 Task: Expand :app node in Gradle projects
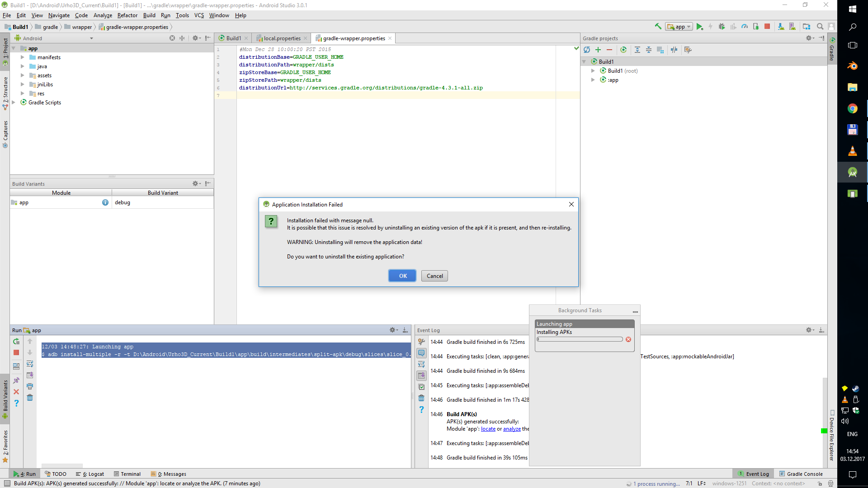[x=593, y=80]
